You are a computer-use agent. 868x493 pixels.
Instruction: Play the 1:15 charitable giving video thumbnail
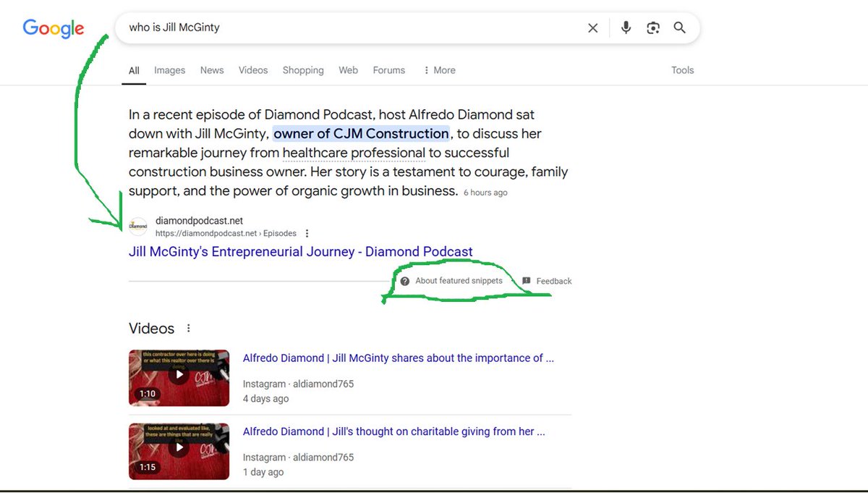point(179,452)
